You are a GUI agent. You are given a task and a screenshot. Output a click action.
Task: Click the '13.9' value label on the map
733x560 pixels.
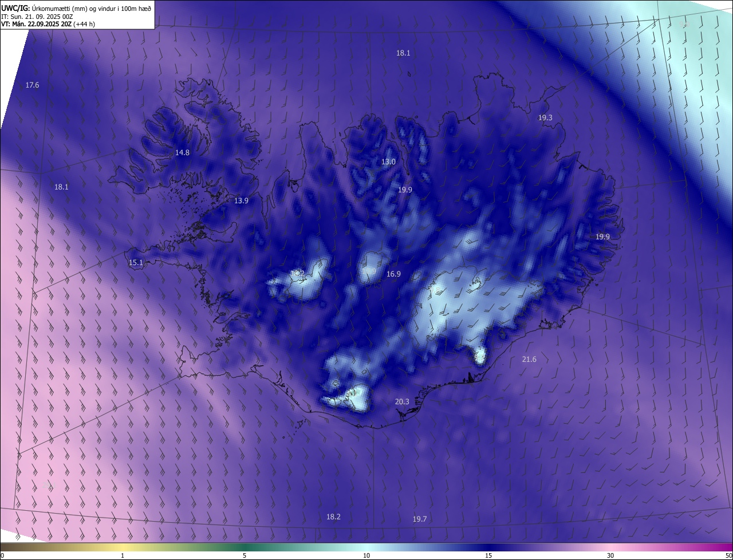[x=241, y=201]
